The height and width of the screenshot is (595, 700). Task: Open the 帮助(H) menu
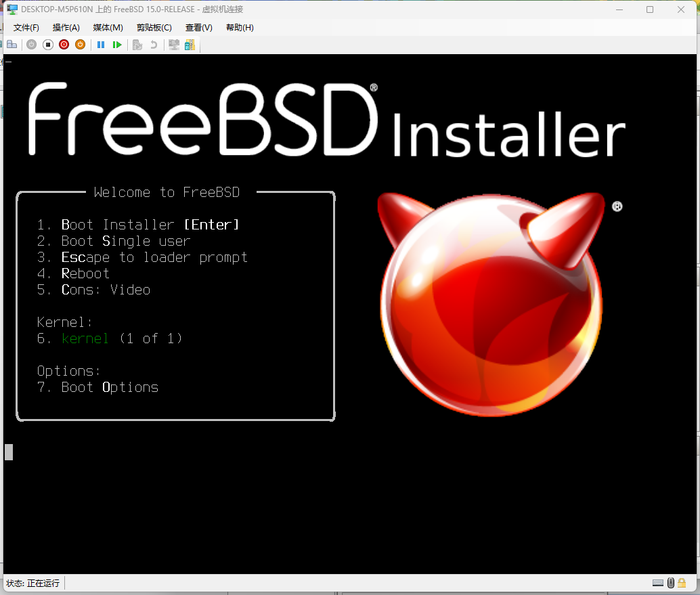[x=240, y=28]
